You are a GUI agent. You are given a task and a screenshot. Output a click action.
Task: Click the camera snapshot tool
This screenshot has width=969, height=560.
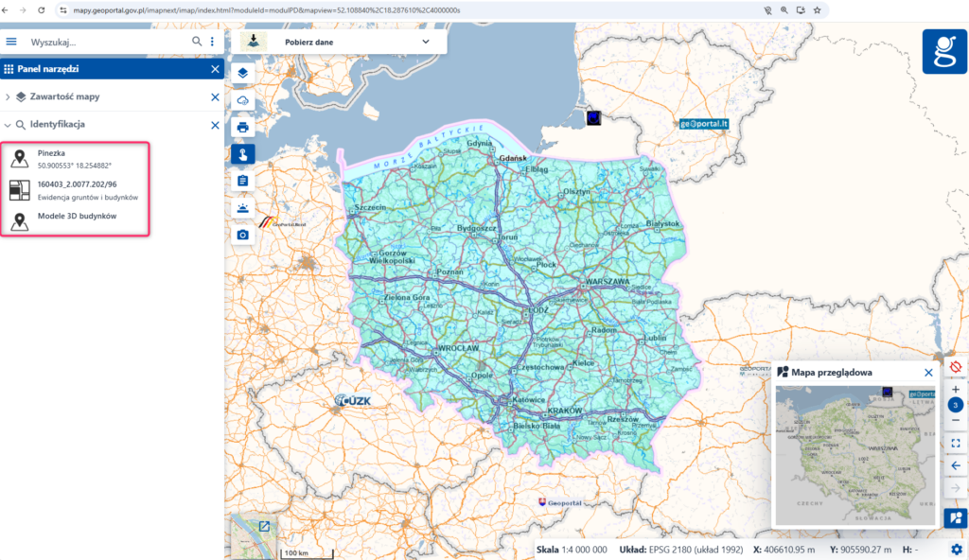243,235
